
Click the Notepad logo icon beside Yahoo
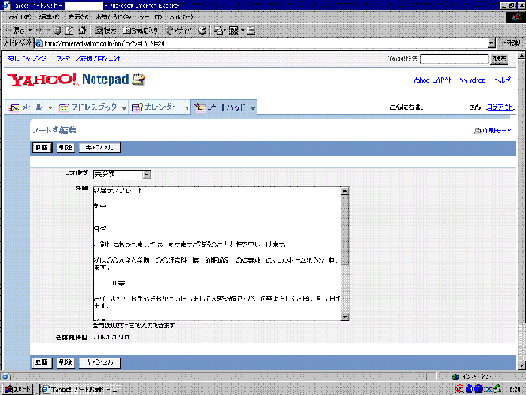138,80
